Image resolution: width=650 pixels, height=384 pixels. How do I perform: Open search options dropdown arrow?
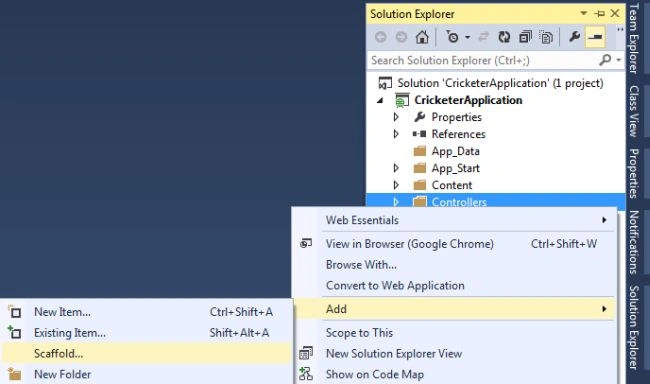[618, 60]
